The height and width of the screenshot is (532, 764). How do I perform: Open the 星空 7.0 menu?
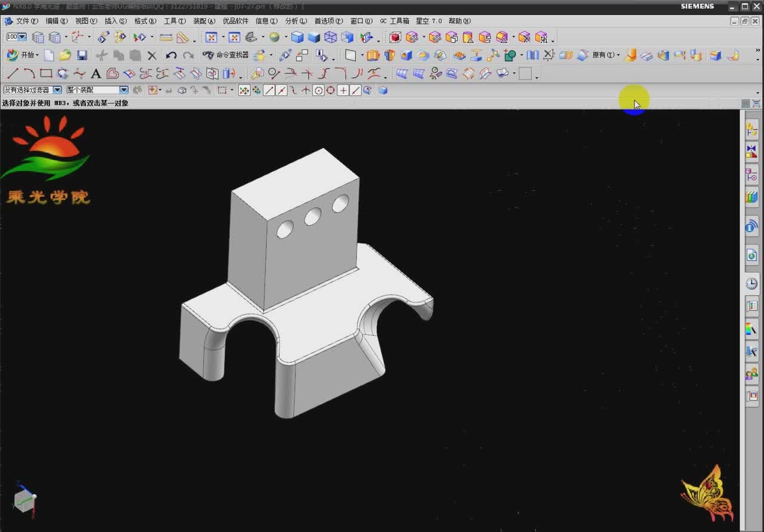pyautogui.click(x=429, y=21)
